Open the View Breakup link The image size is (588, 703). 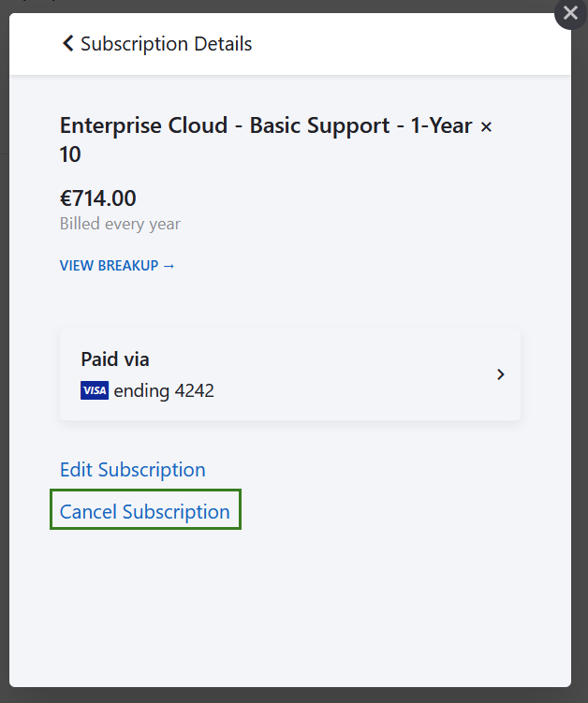(x=110, y=265)
